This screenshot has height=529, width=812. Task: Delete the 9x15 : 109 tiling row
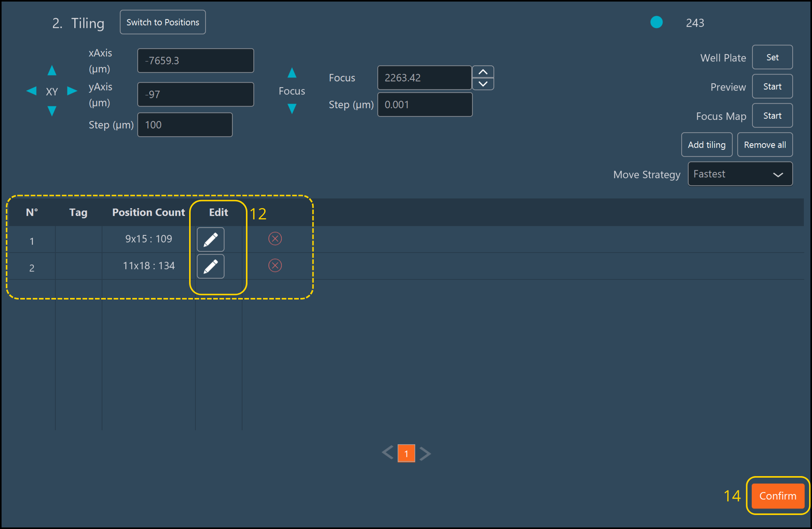tap(275, 238)
